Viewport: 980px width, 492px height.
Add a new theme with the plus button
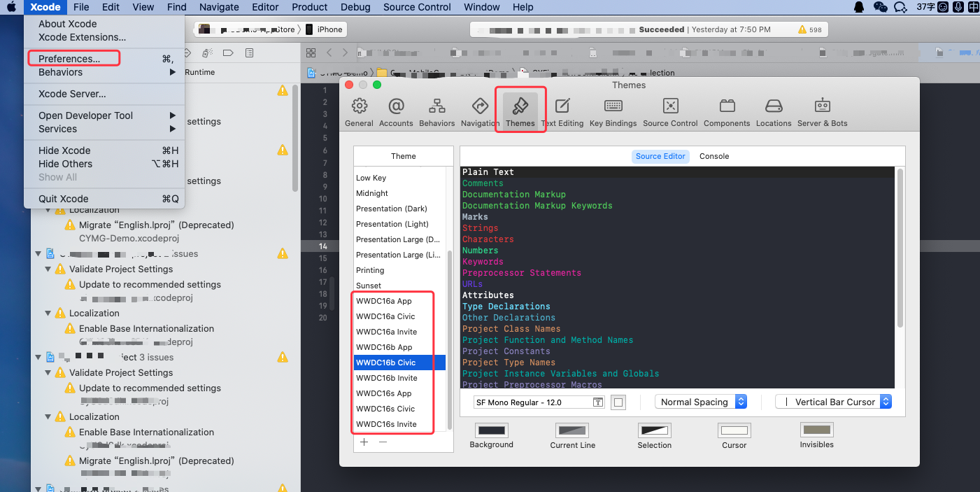363,442
